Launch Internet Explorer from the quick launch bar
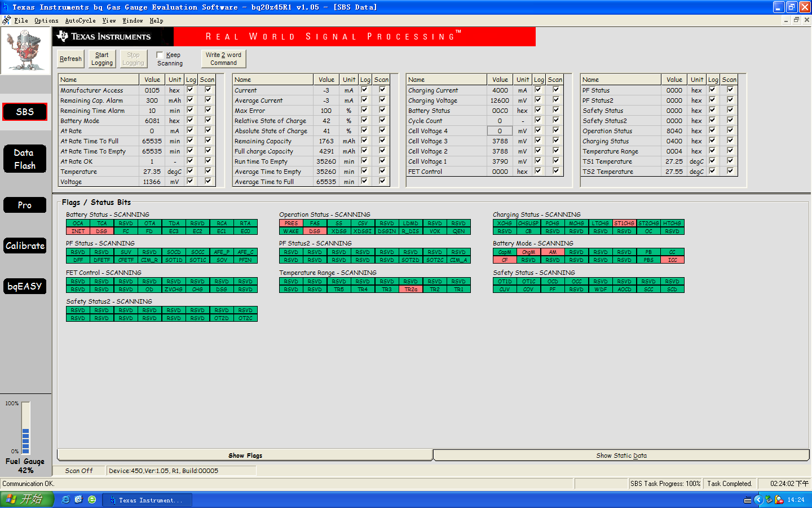This screenshot has width=812, height=508. click(x=66, y=500)
